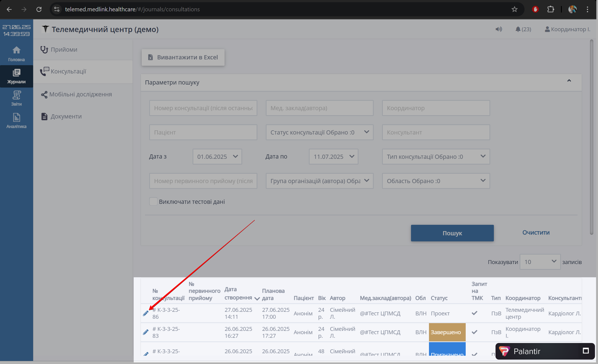Screen dimensions: 598x364
Task: Toggle Виключати тестові дані checkbox
Action: [x=153, y=202]
